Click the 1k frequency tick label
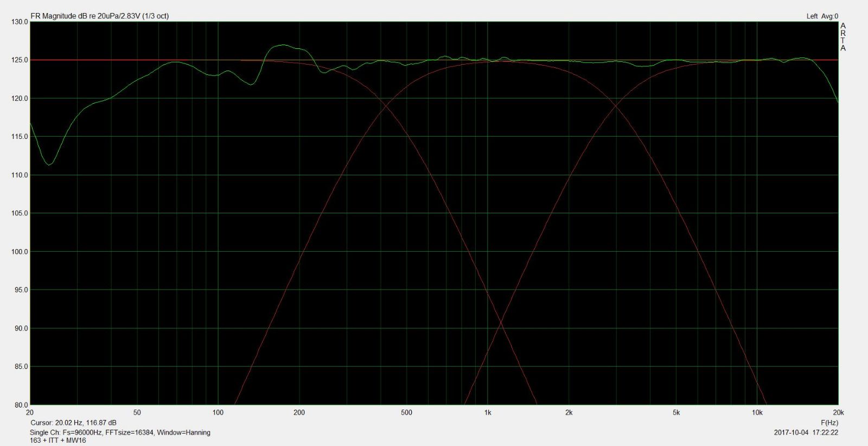This screenshot has width=868, height=446. [x=488, y=413]
